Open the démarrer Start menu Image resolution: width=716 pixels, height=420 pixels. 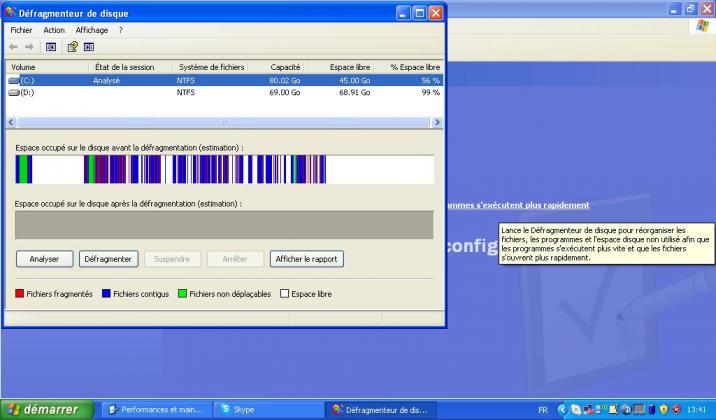(x=46, y=409)
